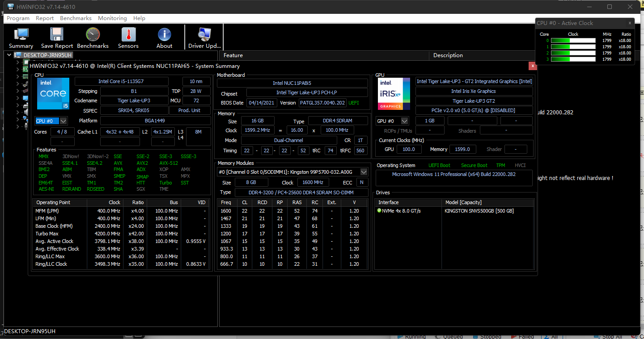The image size is (644, 339).
Task: Open the CPU #0 selector dropdown
Action: (x=63, y=121)
